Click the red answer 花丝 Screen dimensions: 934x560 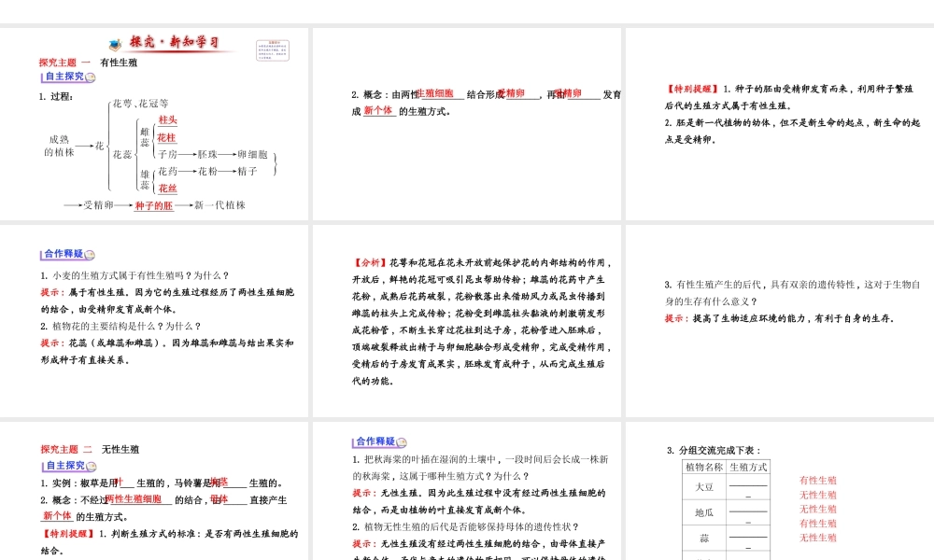167,189
